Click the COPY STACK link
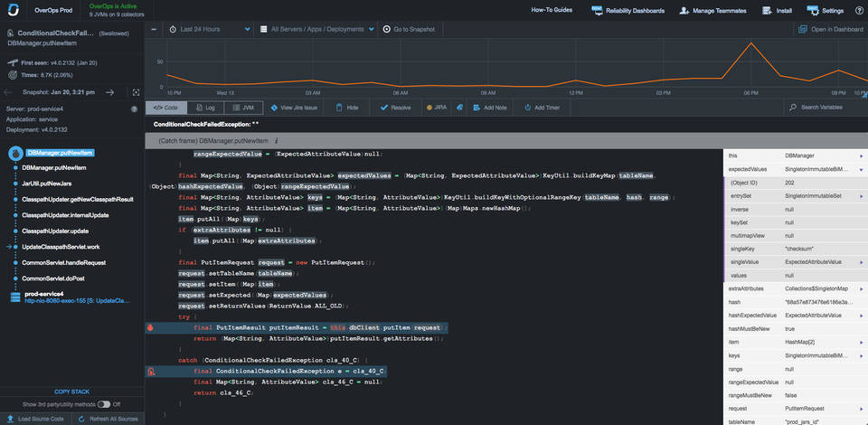Screen dimensions: 868x425 click(72, 391)
